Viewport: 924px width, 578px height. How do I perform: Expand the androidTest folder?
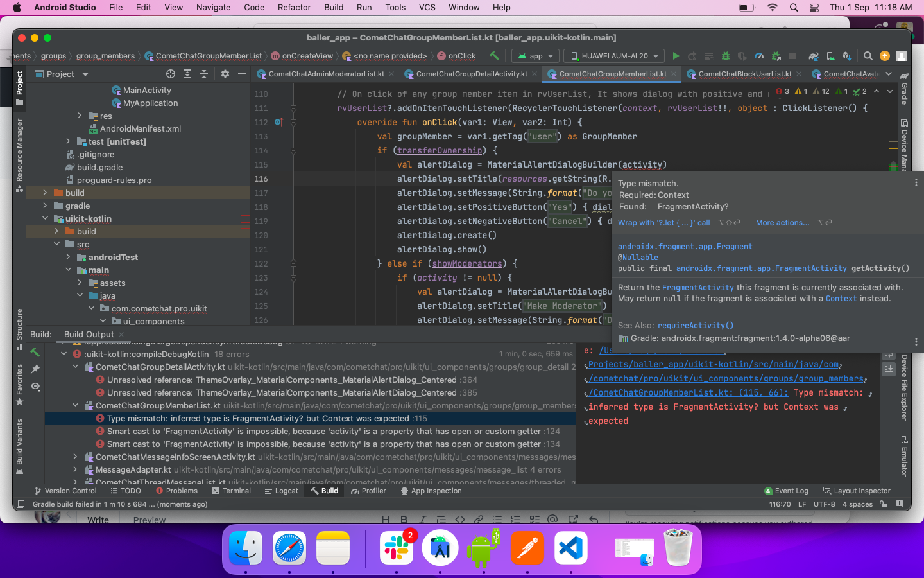point(68,257)
